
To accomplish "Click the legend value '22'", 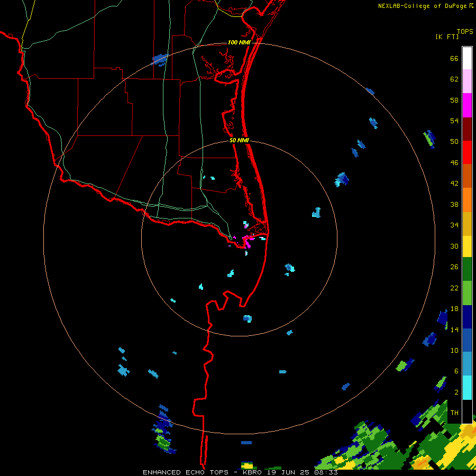I will coord(454,288).
